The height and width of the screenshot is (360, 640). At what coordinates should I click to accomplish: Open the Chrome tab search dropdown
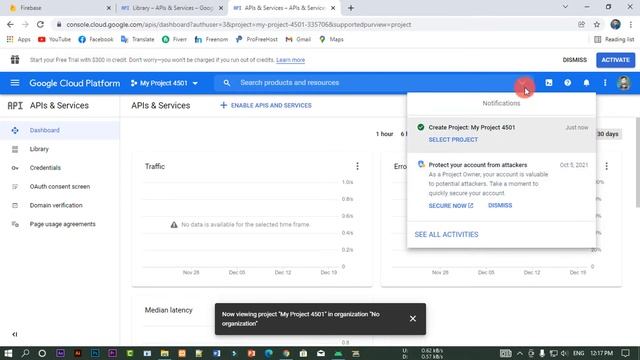(565, 7)
